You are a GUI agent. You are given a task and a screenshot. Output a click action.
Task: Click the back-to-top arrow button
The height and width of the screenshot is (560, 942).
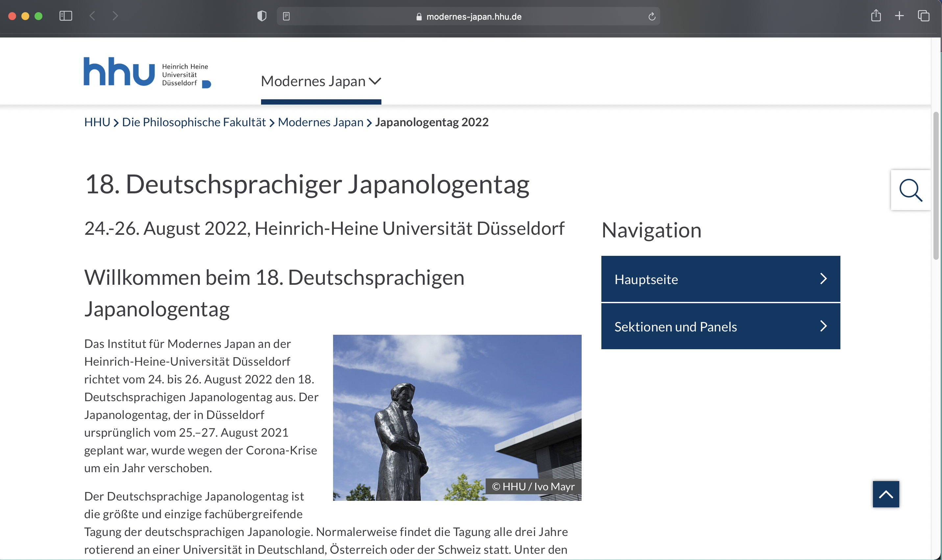pos(886,494)
